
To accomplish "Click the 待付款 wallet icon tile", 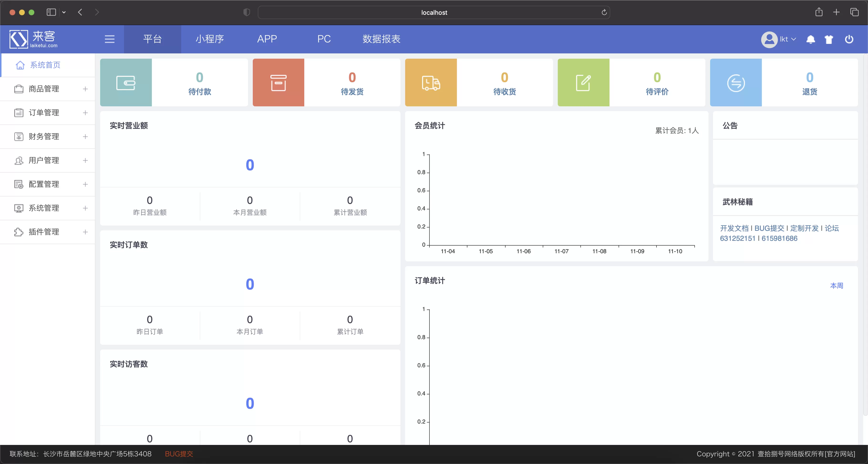I will (126, 82).
